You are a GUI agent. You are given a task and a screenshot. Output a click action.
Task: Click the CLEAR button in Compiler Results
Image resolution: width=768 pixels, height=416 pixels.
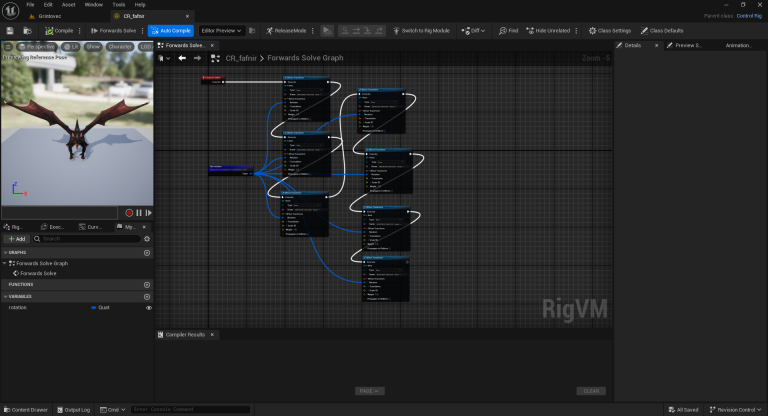pos(590,390)
